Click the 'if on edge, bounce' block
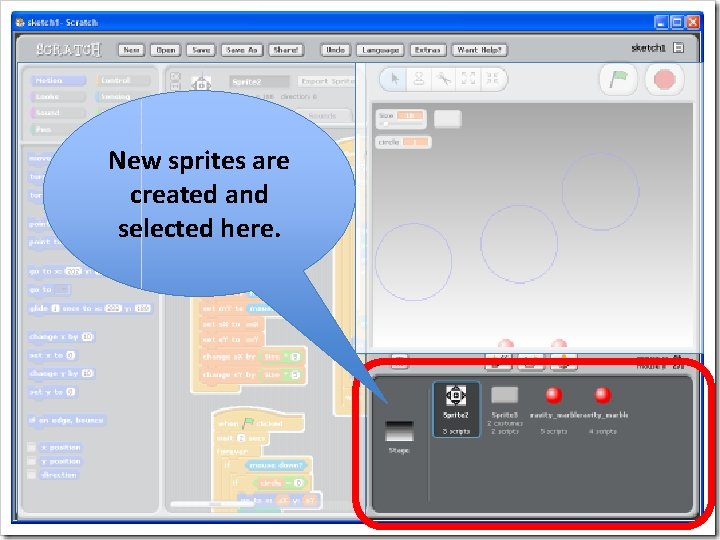The image size is (720, 540). pos(67,420)
